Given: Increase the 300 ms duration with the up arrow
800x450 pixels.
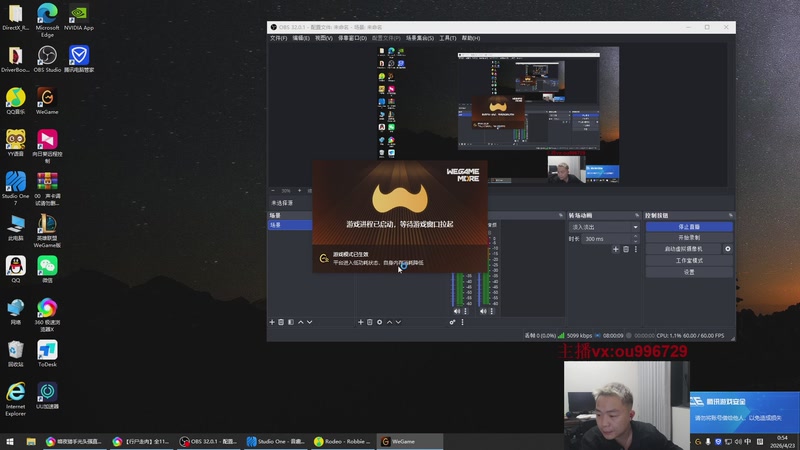Looking at the screenshot, I should click(636, 236).
